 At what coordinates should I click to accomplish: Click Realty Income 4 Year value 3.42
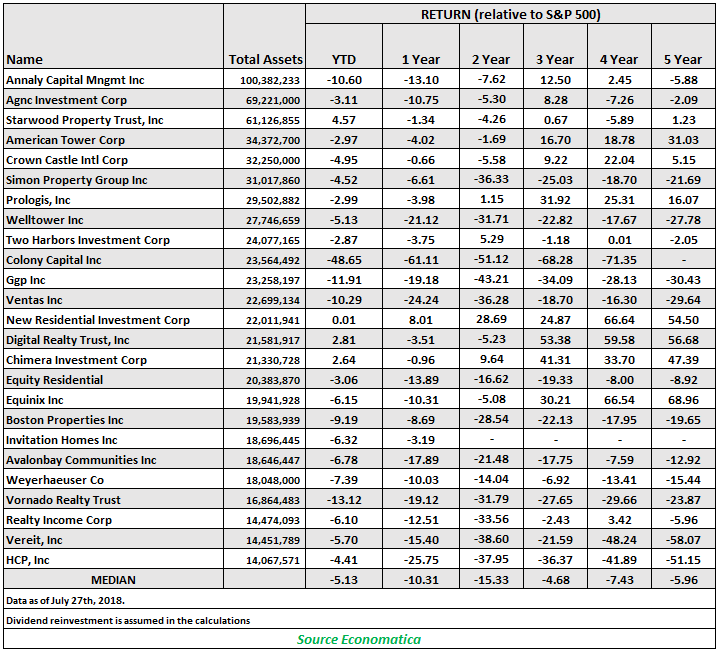[619, 520]
